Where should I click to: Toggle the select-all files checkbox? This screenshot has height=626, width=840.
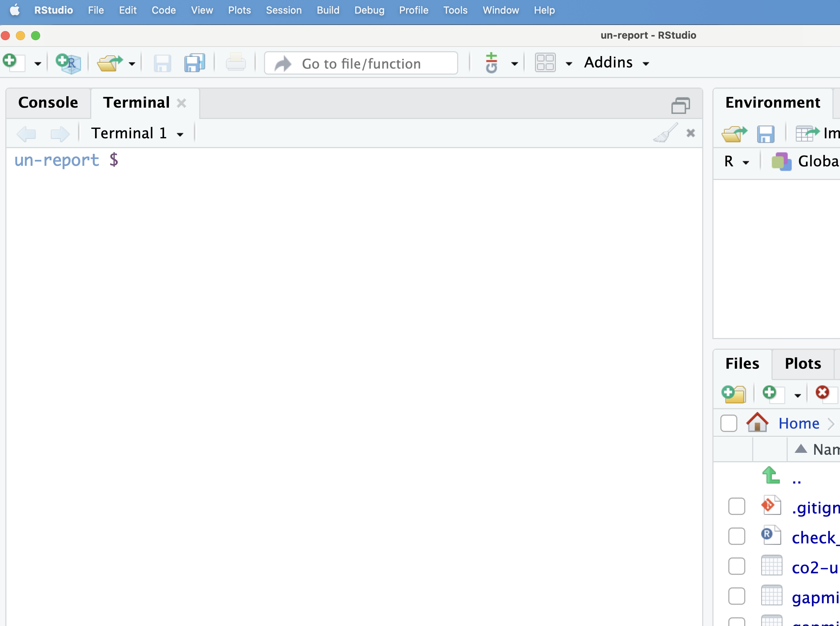click(729, 423)
